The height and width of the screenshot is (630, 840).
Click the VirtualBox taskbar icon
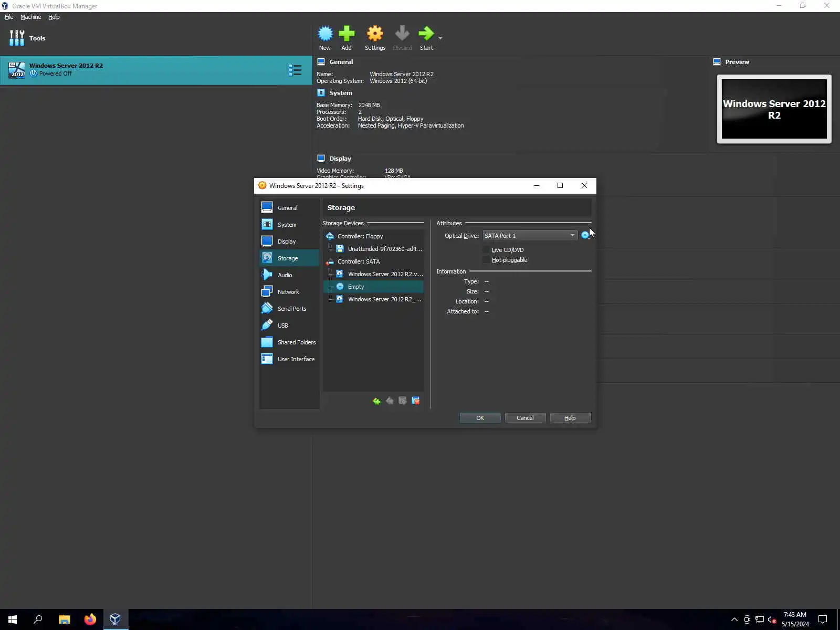pyautogui.click(x=115, y=619)
